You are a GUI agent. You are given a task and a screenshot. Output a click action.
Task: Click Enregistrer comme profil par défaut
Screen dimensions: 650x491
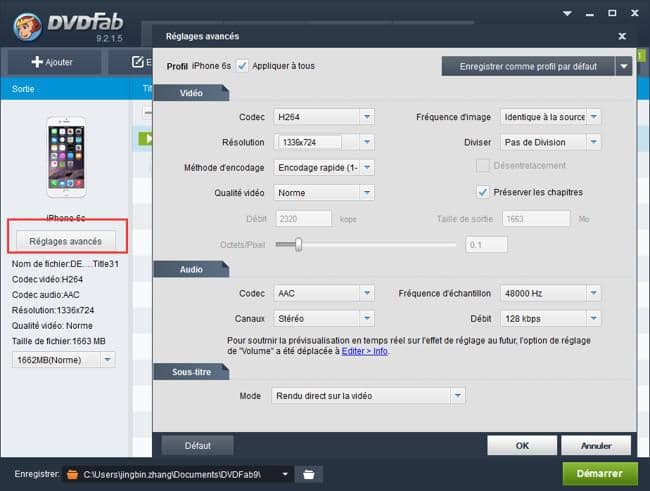pos(528,66)
